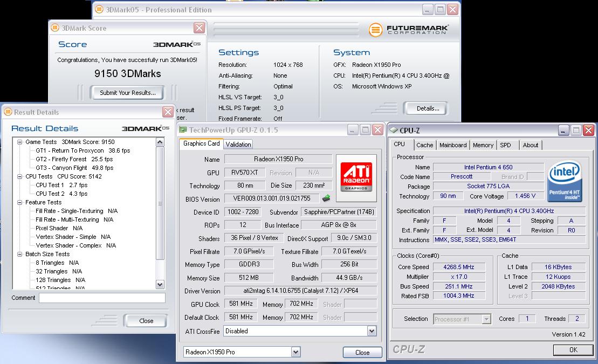
Task: Collapse the Batch Size Tests tree node
Action: tap(19, 254)
